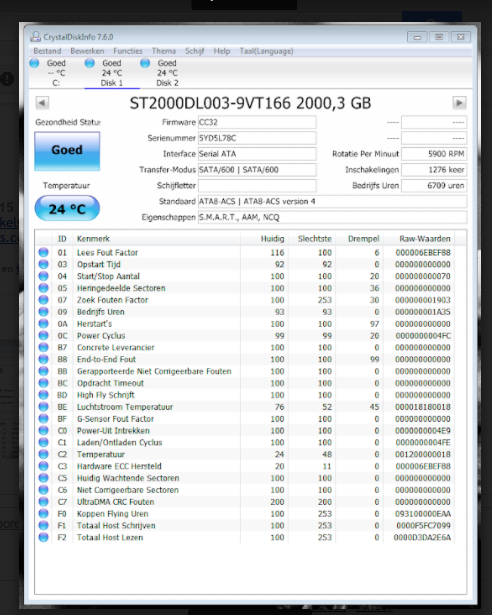The width and height of the screenshot is (492, 615).
Task: Click the Transfer-Modus SATA/600 field
Action: click(x=257, y=169)
